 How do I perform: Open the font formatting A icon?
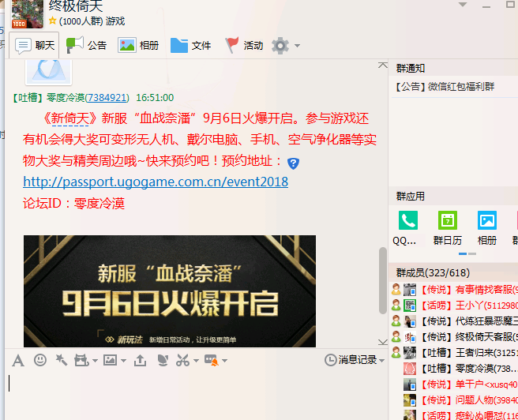pyautogui.click(x=18, y=360)
